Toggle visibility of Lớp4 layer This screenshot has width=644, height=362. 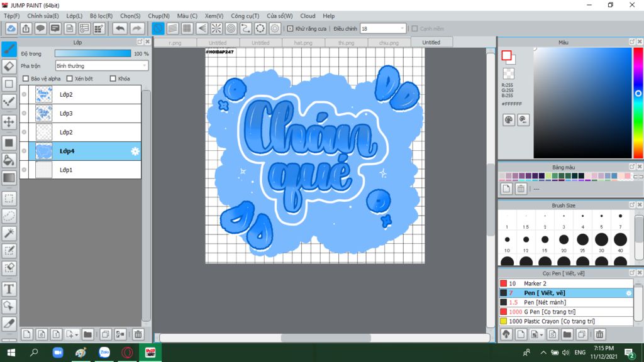click(25, 151)
